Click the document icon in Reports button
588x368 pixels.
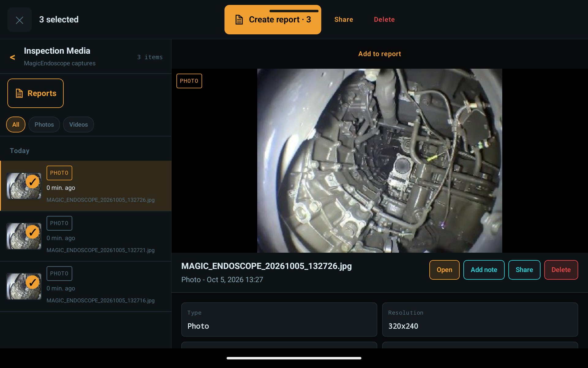tap(19, 93)
